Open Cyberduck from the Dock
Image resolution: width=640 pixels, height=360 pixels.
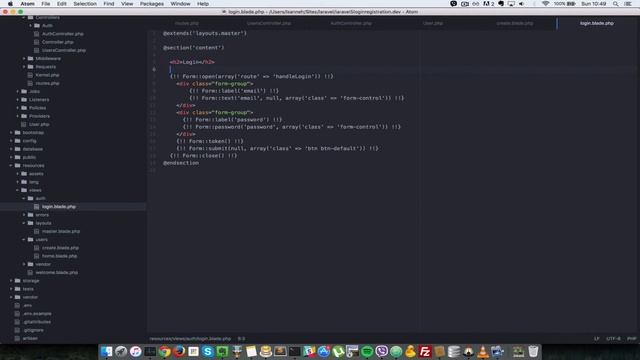click(x=410, y=351)
